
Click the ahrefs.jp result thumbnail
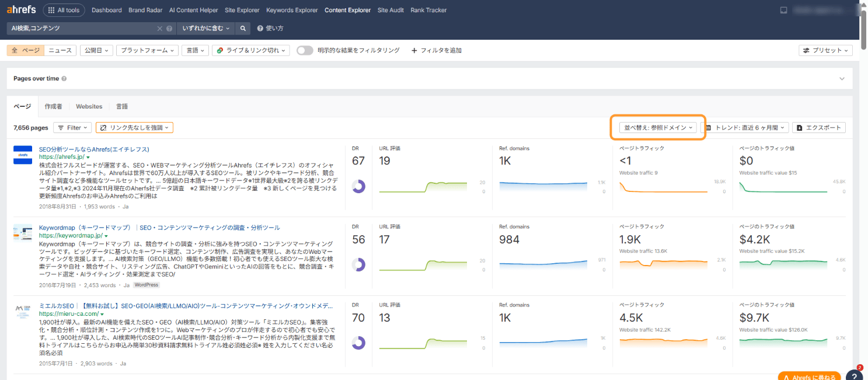pyautogui.click(x=23, y=155)
